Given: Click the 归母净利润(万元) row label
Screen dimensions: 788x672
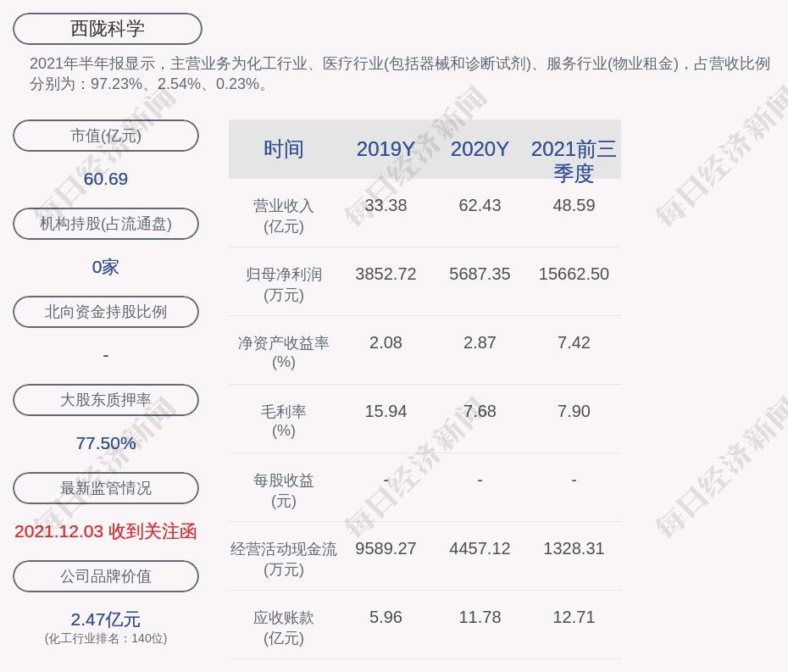Looking at the screenshot, I should (x=284, y=285).
